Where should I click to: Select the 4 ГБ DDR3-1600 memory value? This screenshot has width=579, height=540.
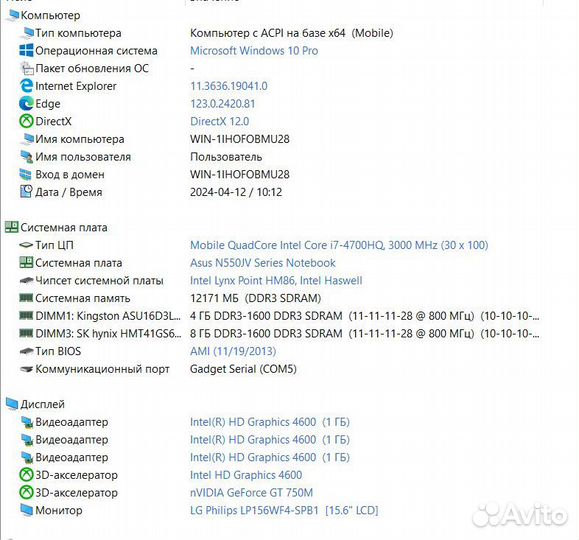tap(364, 316)
